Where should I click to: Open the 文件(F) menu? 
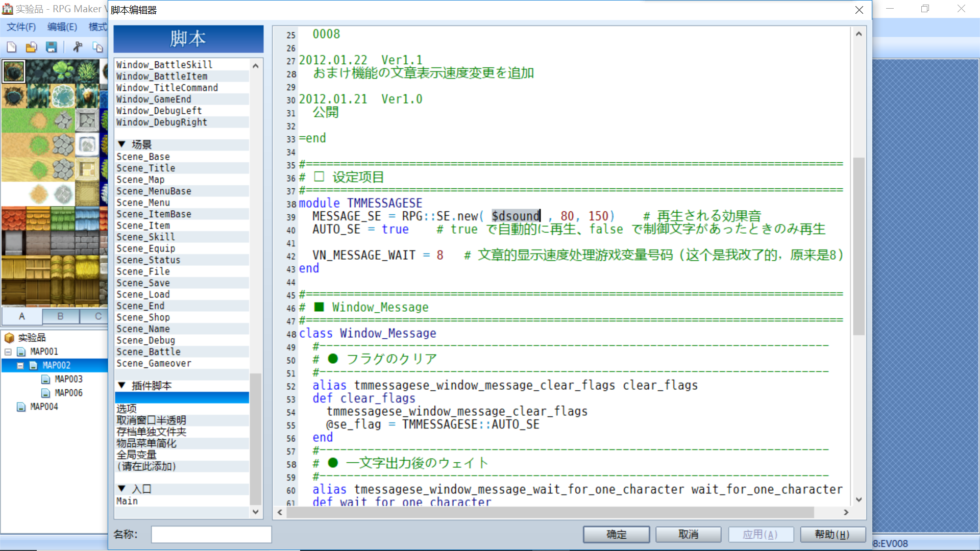21,27
